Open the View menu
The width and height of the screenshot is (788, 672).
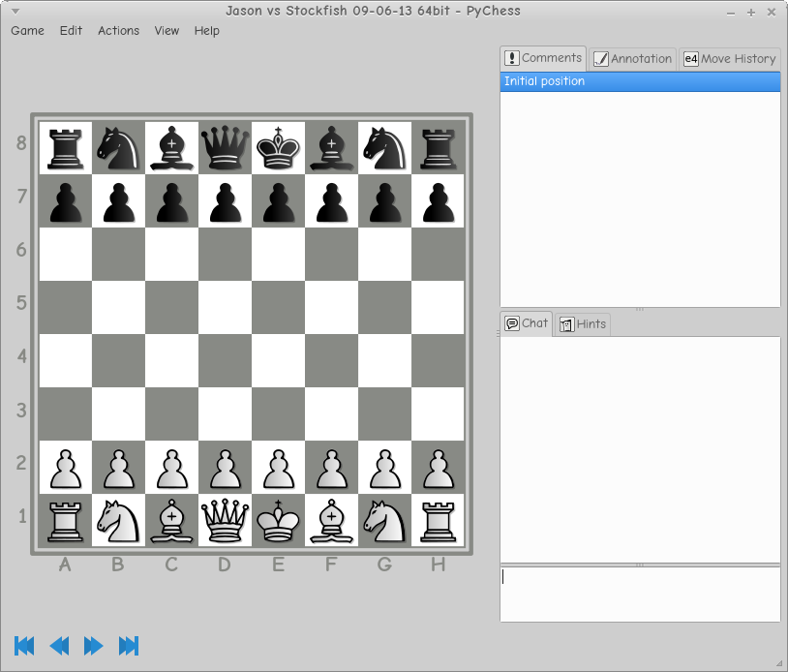tap(167, 31)
